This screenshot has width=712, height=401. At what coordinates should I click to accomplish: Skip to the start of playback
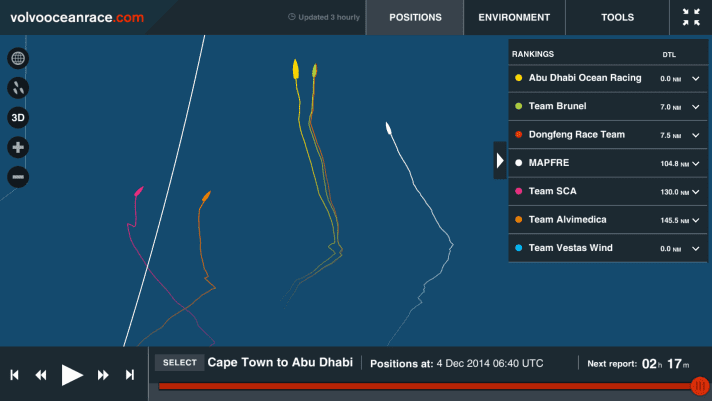(x=15, y=375)
